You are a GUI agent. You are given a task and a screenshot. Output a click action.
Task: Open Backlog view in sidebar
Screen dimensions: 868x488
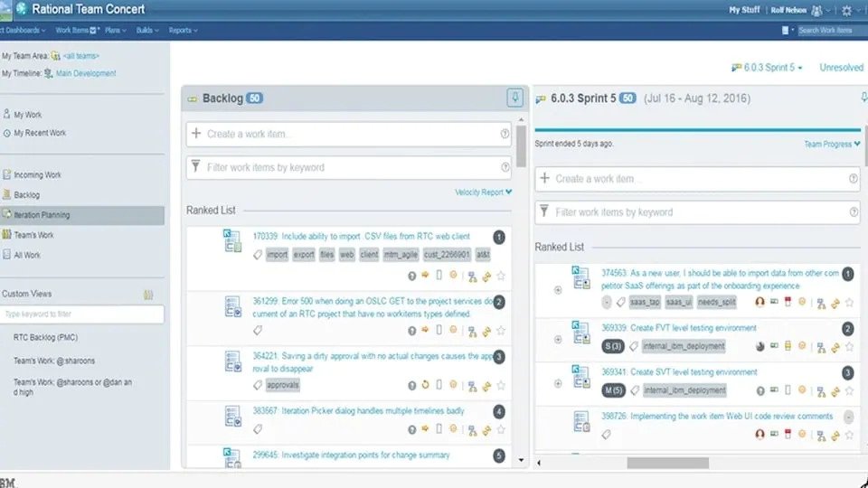pyautogui.click(x=26, y=195)
